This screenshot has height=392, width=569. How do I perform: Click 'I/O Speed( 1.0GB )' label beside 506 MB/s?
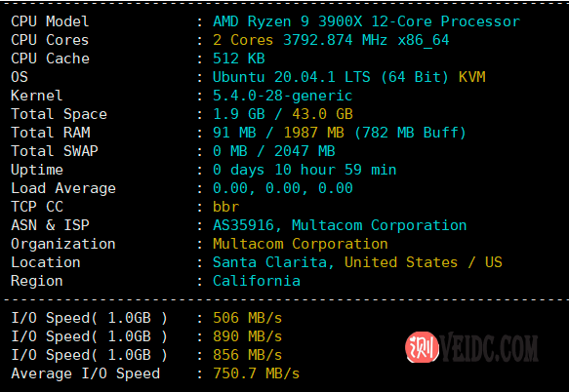(89, 318)
